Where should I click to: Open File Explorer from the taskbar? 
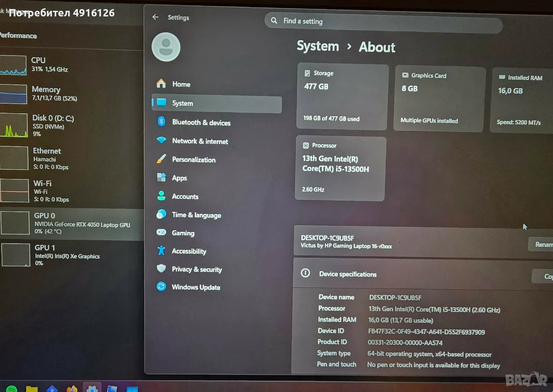coord(32,389)
